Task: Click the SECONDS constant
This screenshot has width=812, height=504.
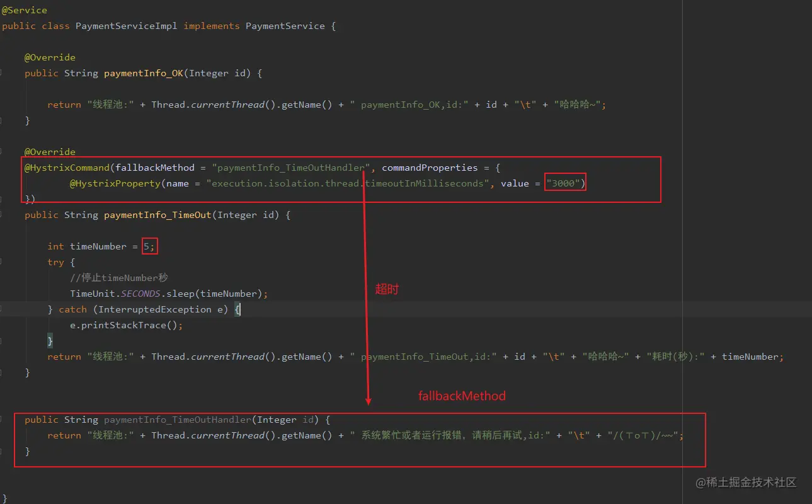Action: point(141,294)
